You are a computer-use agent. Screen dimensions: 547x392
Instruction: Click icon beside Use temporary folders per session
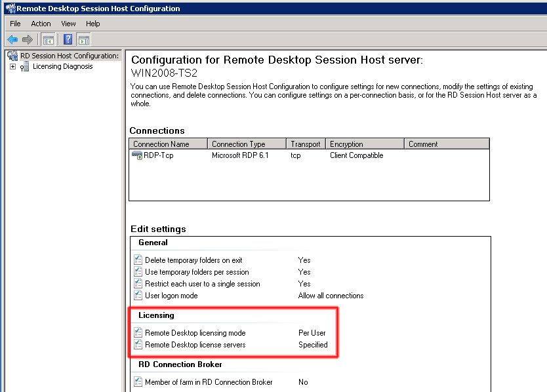[138, 271]
